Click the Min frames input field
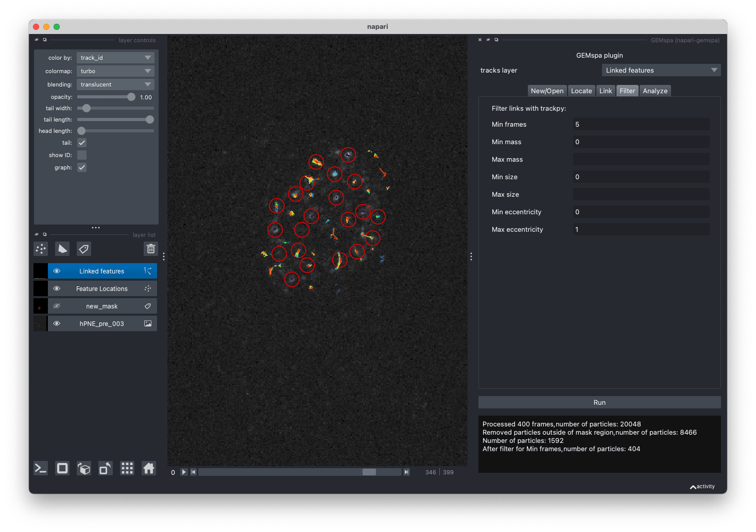The height and width of the screenshot is (532, 756). (641, 124)
